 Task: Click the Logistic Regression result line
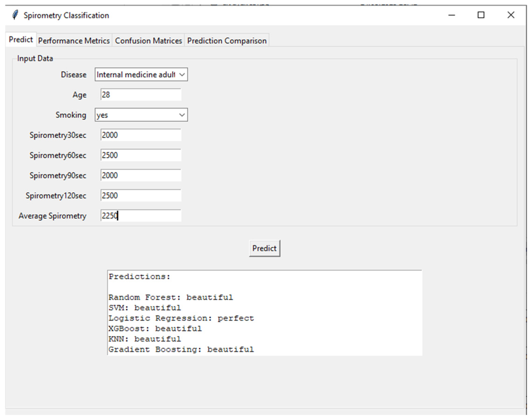[x=181, y=318]
